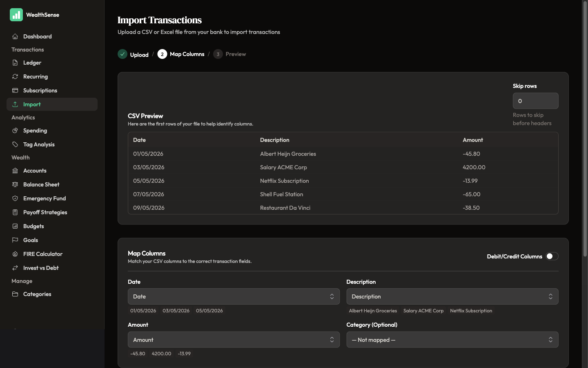Open the Dashboard page
Screen dimensions: 588x368
coord(52,36)
